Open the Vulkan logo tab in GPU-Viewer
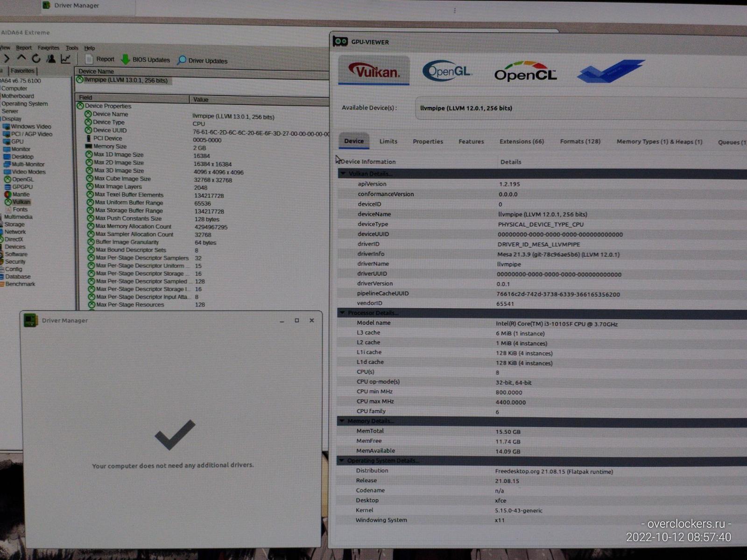This screenshot has height=560, width=747. (374, 70)
